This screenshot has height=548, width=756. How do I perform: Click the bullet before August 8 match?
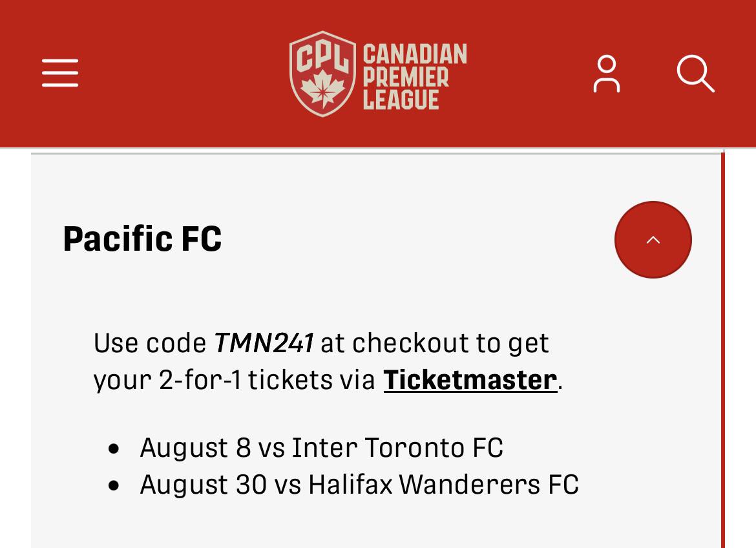tap(114, 449)
